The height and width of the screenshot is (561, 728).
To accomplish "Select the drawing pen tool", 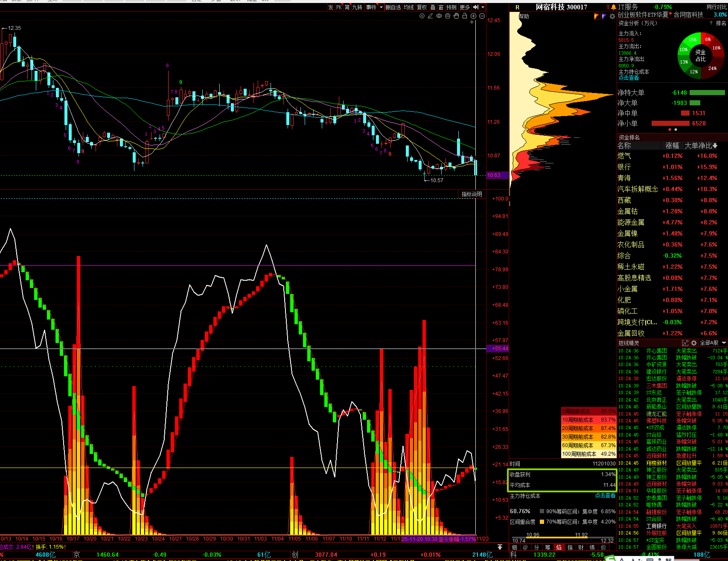I will [x=431, y=16].
